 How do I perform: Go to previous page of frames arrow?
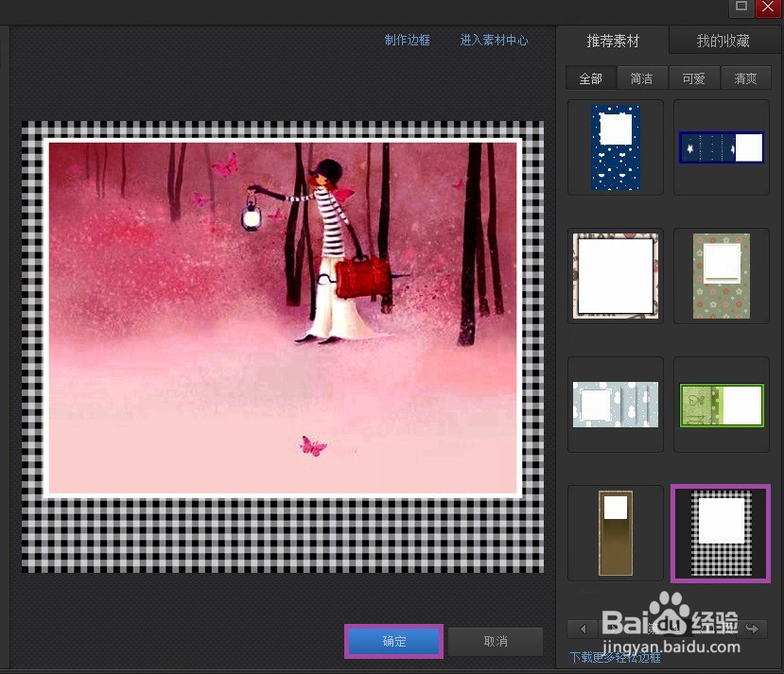click(x=583, y=629)
